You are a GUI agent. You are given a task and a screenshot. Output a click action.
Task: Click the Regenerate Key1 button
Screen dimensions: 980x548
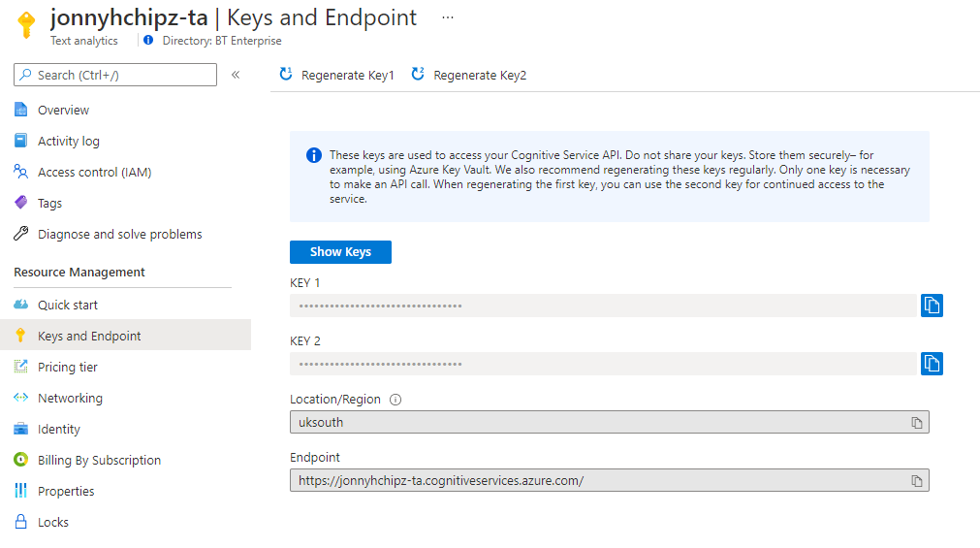[337, 75]
